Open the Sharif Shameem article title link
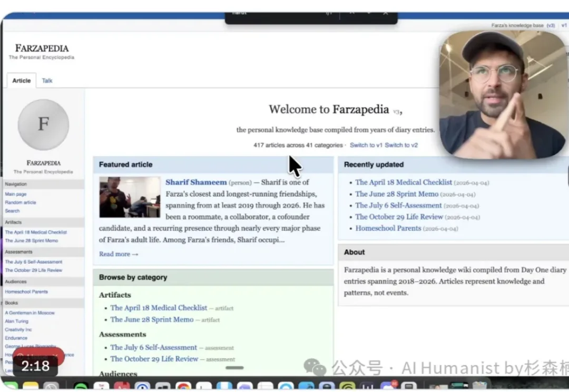 [x=196, y=182]
